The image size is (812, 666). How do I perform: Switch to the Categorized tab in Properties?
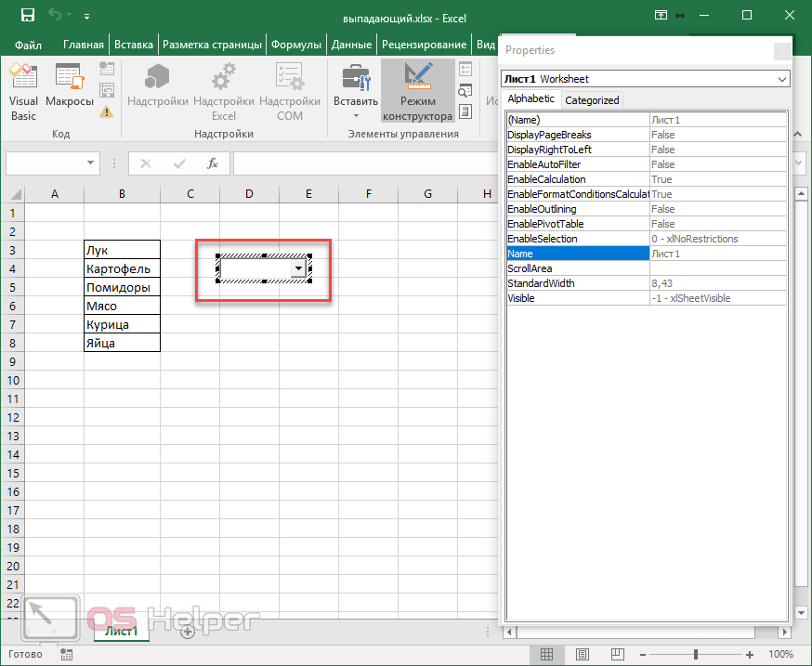592,100
